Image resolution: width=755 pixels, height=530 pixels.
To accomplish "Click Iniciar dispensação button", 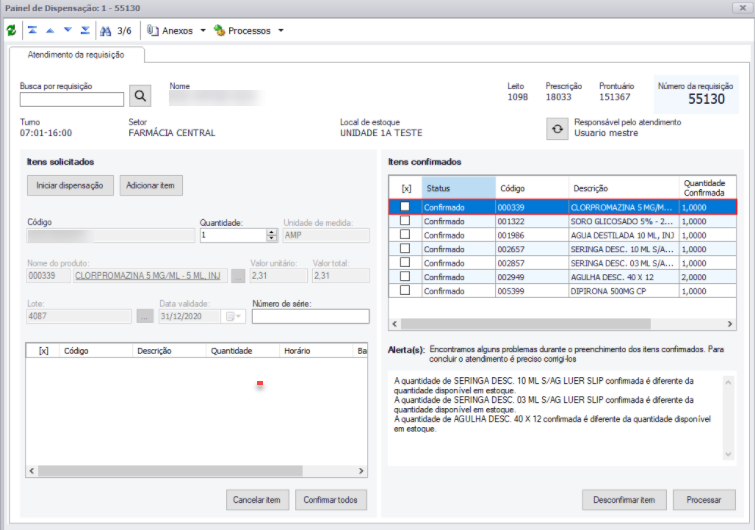I will coord(70,185).
